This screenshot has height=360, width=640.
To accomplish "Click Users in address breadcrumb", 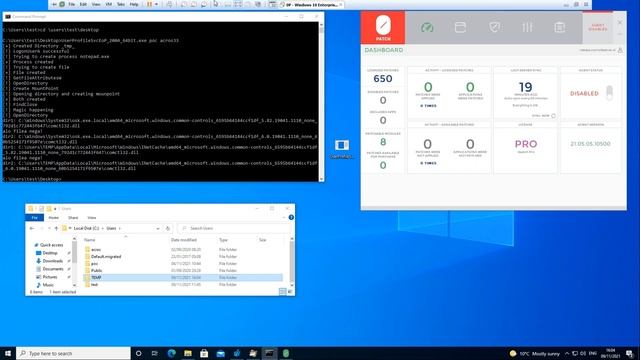I will [x=111, y=228].
